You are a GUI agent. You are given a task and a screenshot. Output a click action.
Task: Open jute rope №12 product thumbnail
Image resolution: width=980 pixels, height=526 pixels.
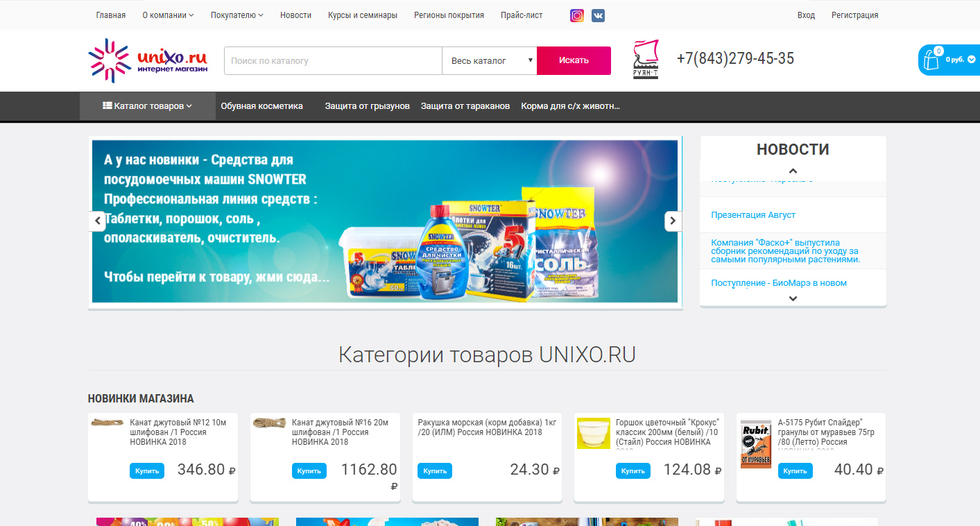tap(108, 422)
